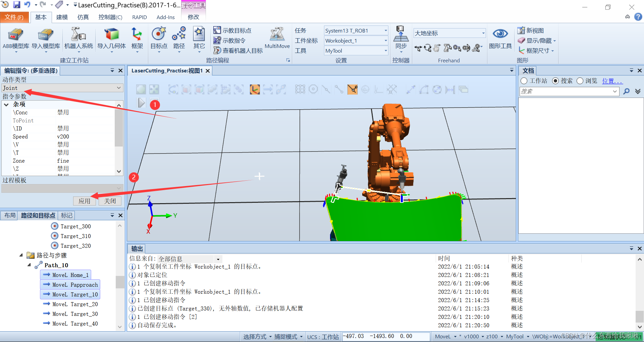Switch to the RAPID ribbon tab
This screenshot has width=644, height=342.
[x=140, y=17]
